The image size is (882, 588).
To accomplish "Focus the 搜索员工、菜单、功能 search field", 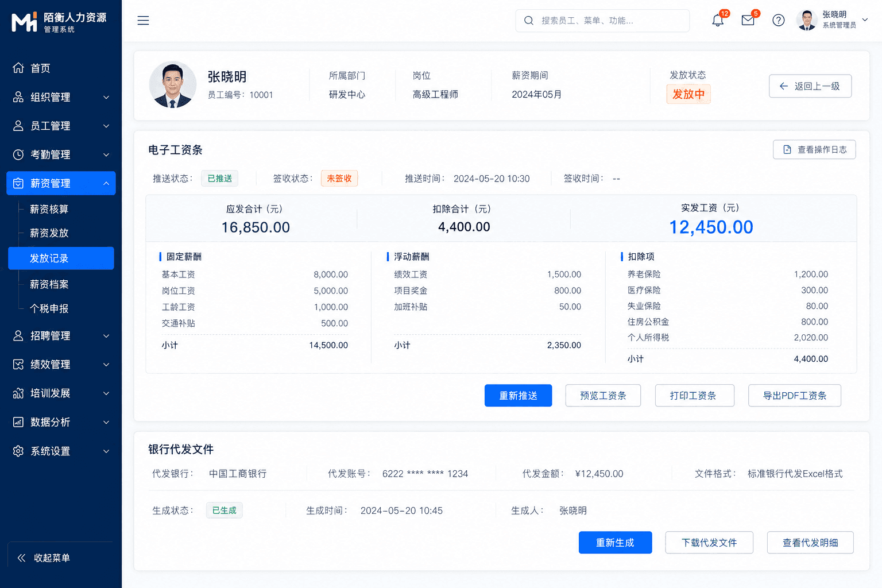I will coord(602,21).
